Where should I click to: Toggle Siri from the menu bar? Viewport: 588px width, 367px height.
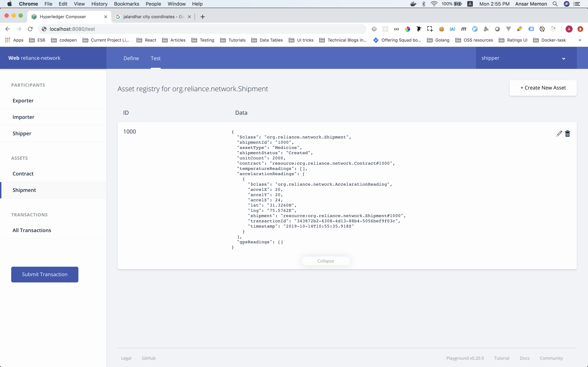[567, 4]
